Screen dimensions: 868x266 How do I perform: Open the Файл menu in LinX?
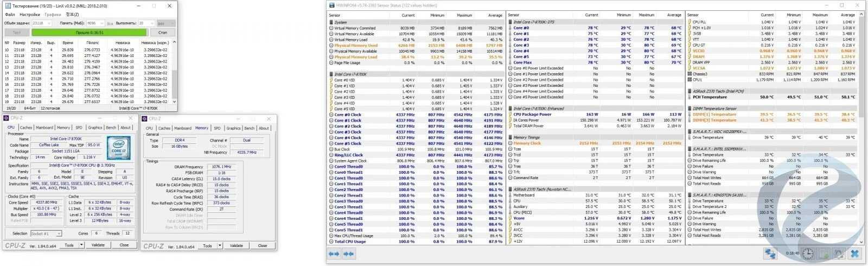9,15
